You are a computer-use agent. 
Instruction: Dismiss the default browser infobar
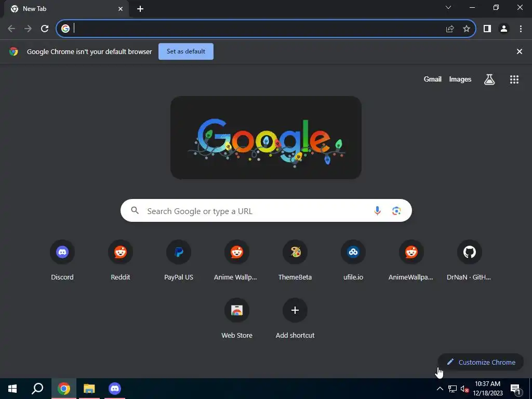click(x=520, y=51)
